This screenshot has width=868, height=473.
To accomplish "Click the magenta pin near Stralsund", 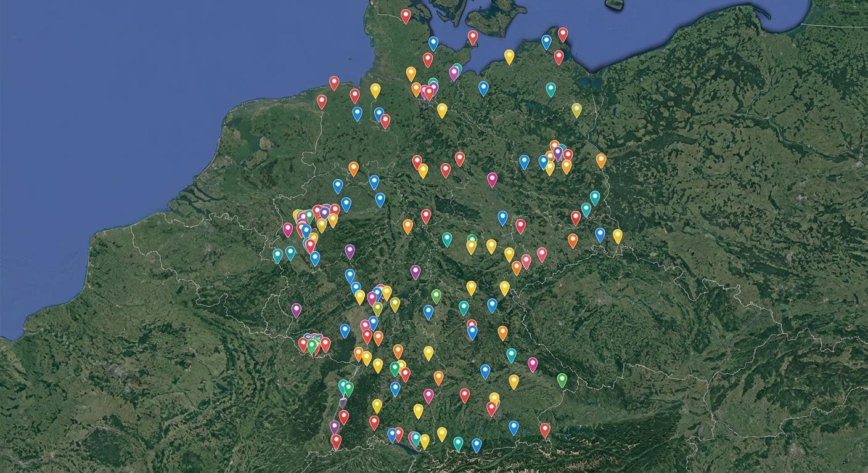I will pos(454,72).
